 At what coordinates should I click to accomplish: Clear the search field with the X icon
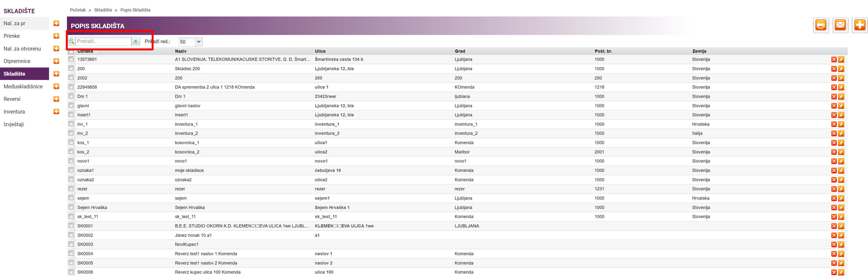(x=136, y=41)
